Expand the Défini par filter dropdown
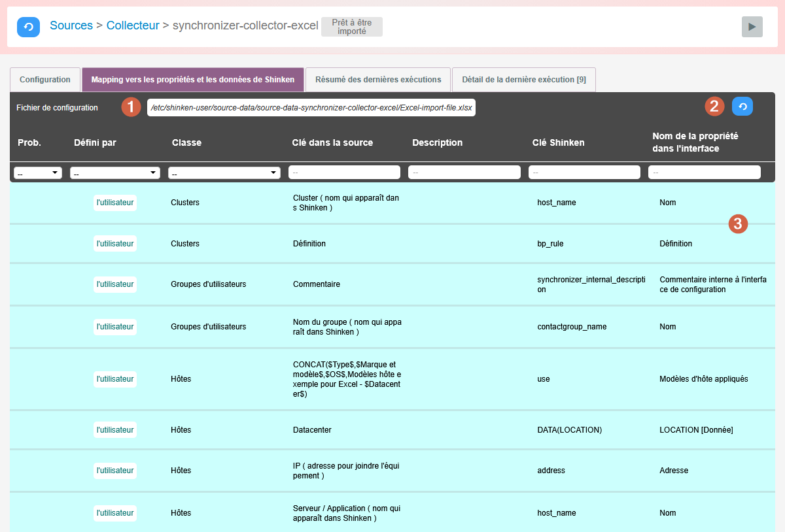Viewport: 785px width, 532px height. coord(115,173)
